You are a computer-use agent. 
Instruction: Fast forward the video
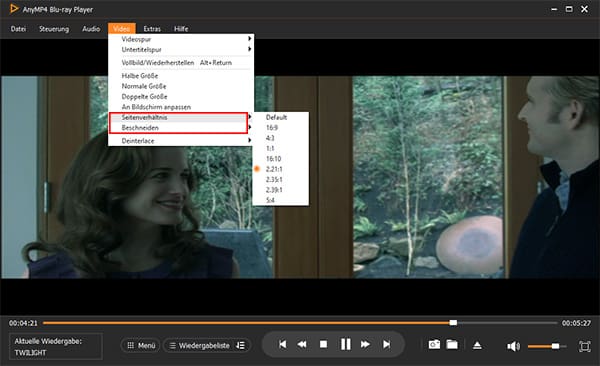365,345
